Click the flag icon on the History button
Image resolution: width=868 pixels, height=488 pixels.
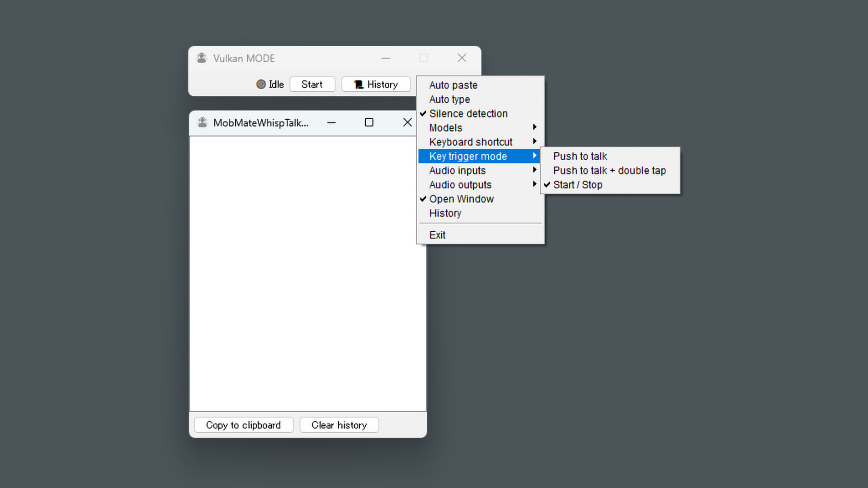click(359, 84)
